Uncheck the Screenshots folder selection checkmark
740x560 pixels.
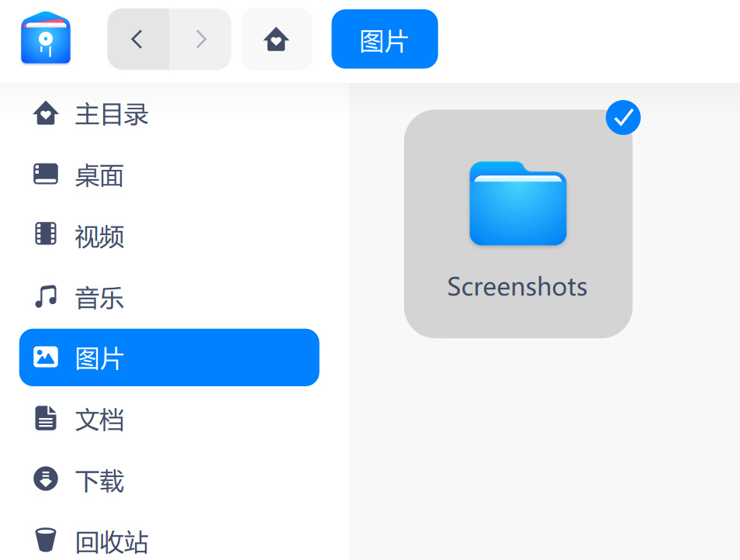[623, 118]
